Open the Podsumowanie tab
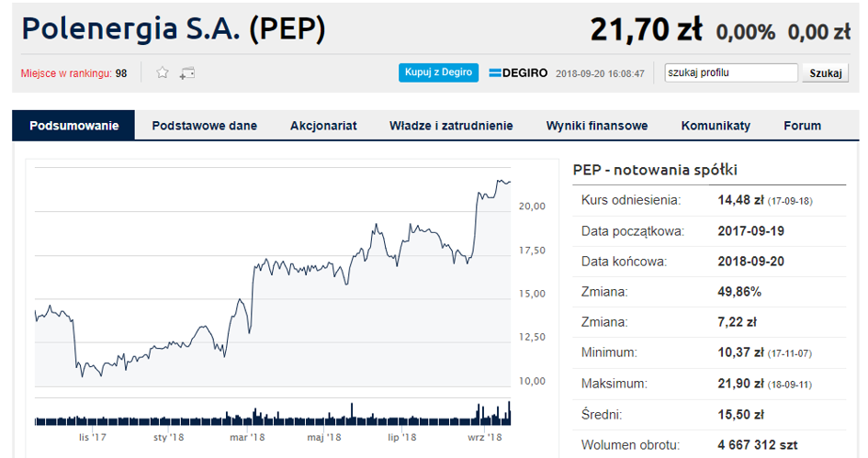The image size is (868, 458). point(73,125)
